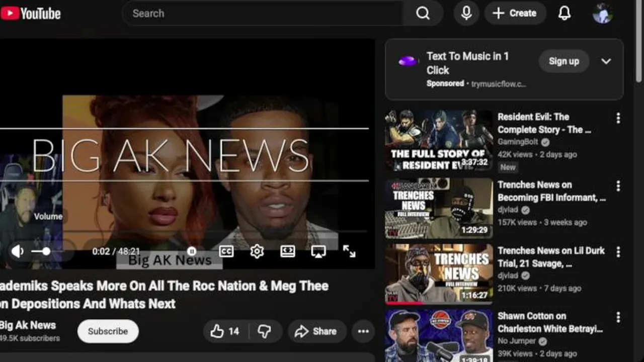This screenshot has width=644, height=362.
Task: Open options for Resident Evil video
Action: tap(618, 118)
